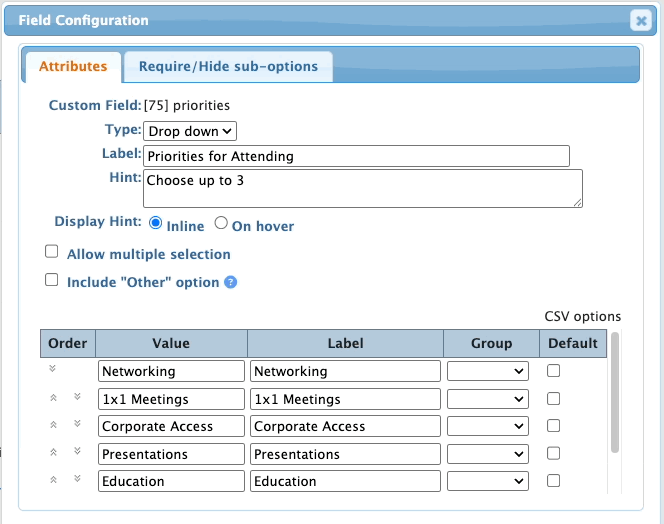Edit the 1x1 Meetings value field
Image resolution: width=664 pixels, height=524 pixels.
[171, 399]
